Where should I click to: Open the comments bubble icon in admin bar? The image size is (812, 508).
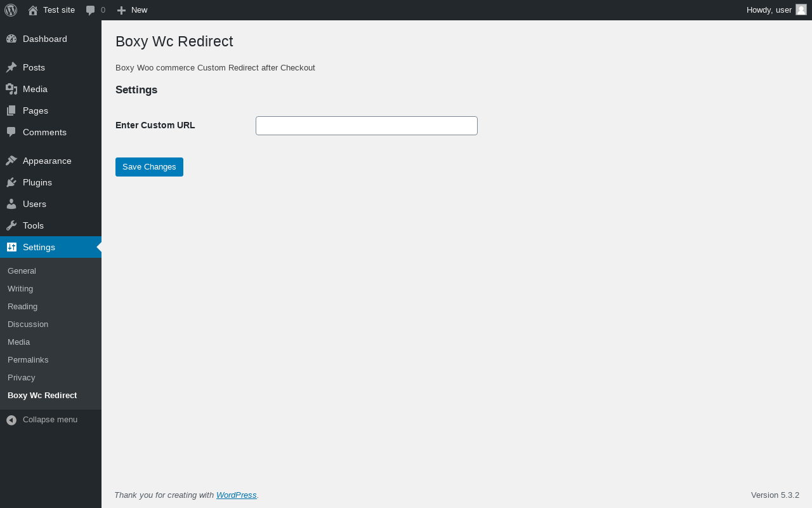tap(91, 10)
